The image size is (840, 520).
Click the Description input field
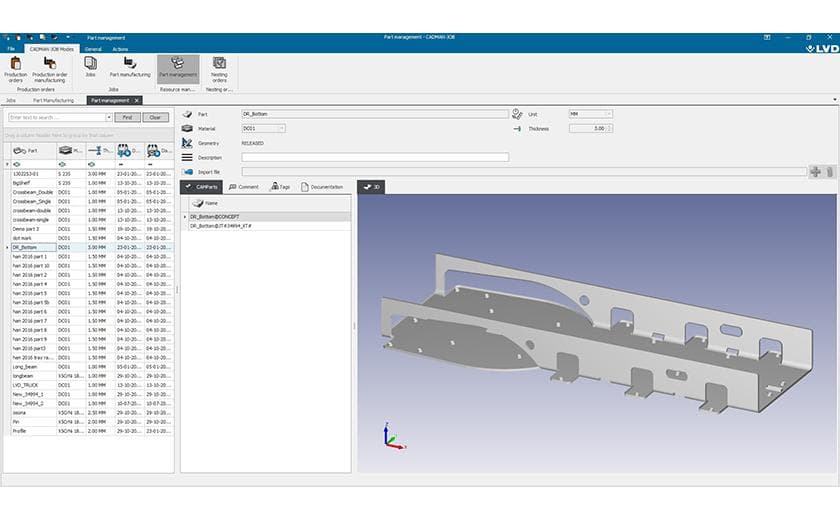[x=374, y=157]
